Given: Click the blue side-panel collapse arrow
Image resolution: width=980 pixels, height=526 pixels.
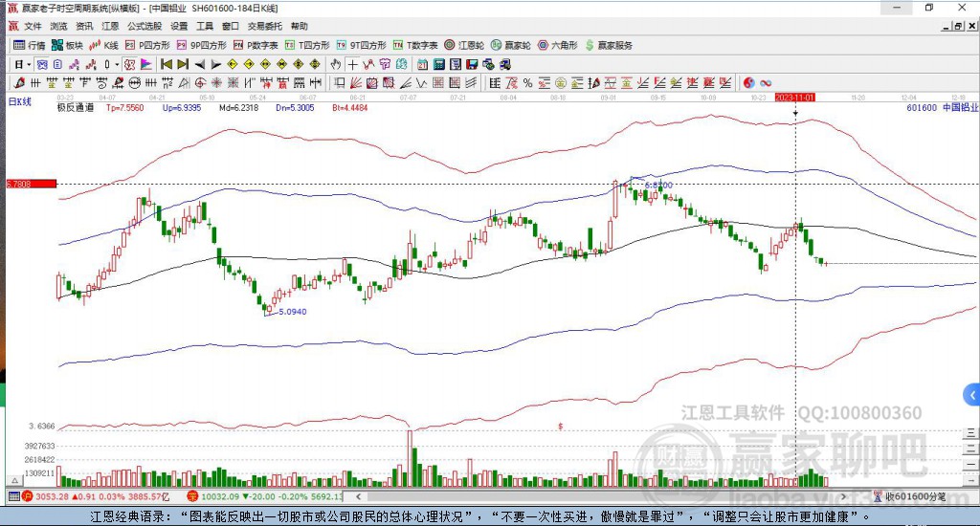Looking at the screenshot, I should [x=972, y=395].
